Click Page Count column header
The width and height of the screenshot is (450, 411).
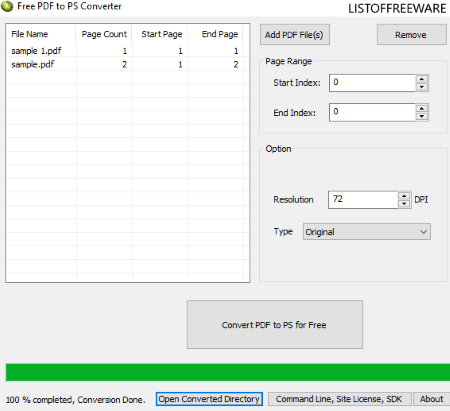click(x=104, y=34)
